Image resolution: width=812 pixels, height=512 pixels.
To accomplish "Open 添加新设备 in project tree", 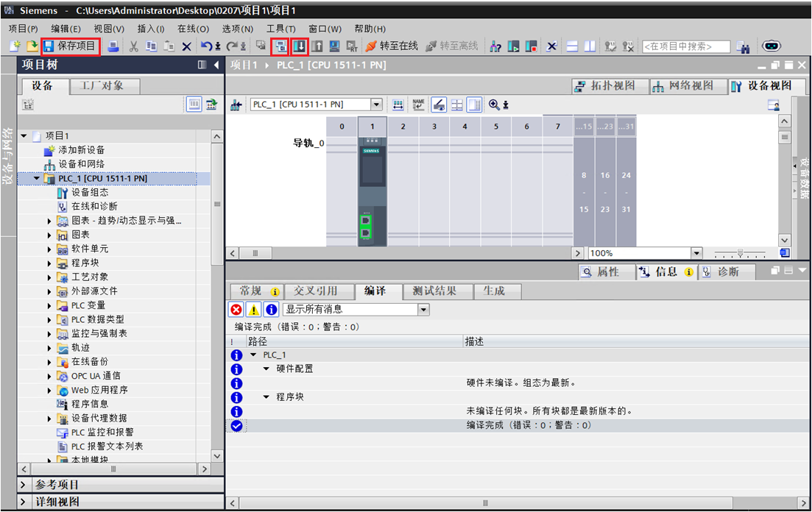I will pos(81,150).
